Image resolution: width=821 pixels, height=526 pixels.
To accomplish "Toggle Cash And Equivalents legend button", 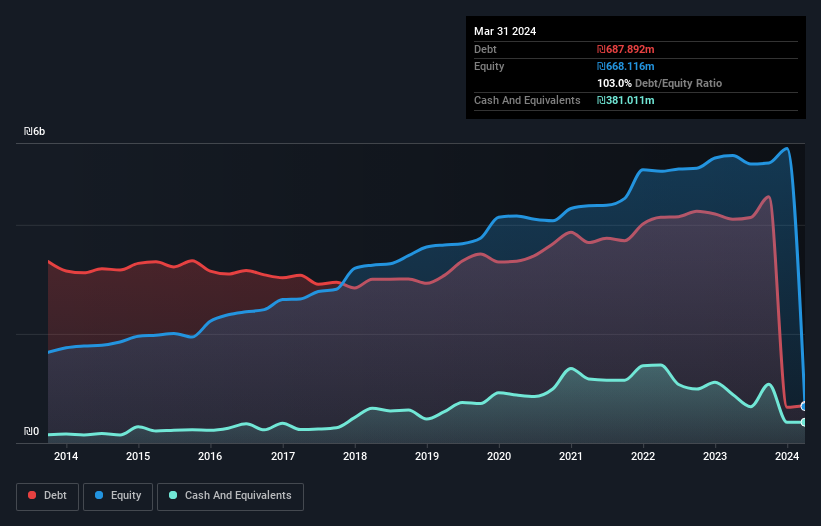I will (230, 496).
